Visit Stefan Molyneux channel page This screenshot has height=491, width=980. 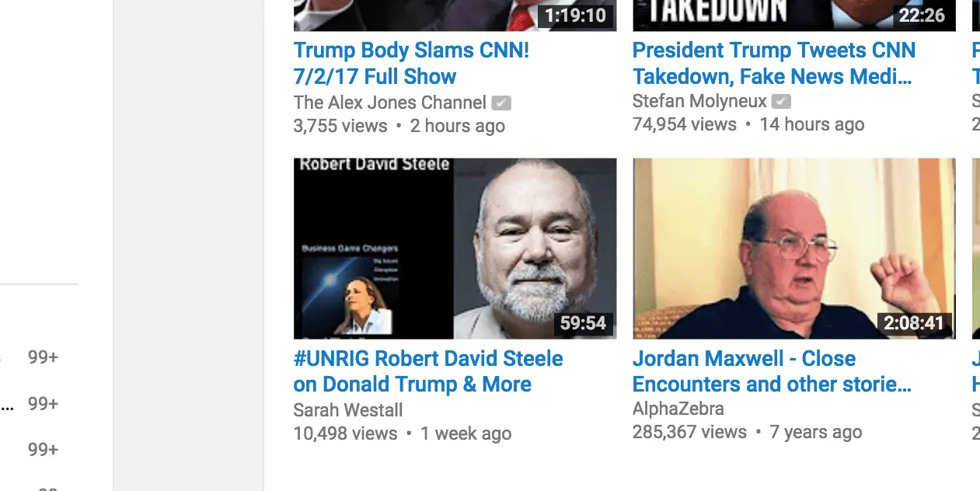[x=699, y=101]
